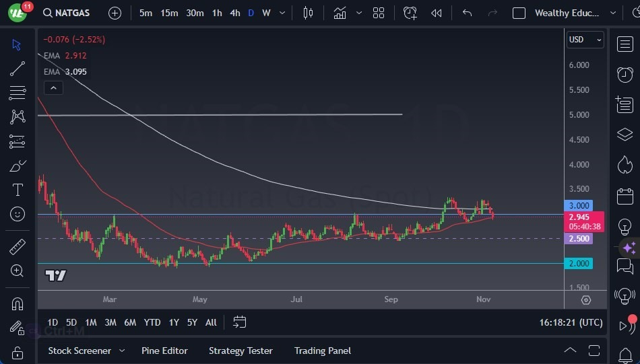The height and width of the screenshot is (364, 640).
Task: Collapse the indicator legend chevron
Action: (x=53, y=87)
